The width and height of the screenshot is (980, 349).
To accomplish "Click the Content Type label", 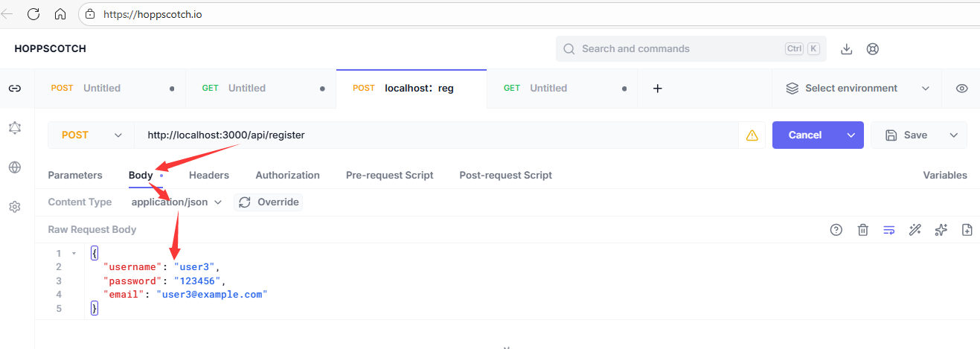I will coord(80,202).
